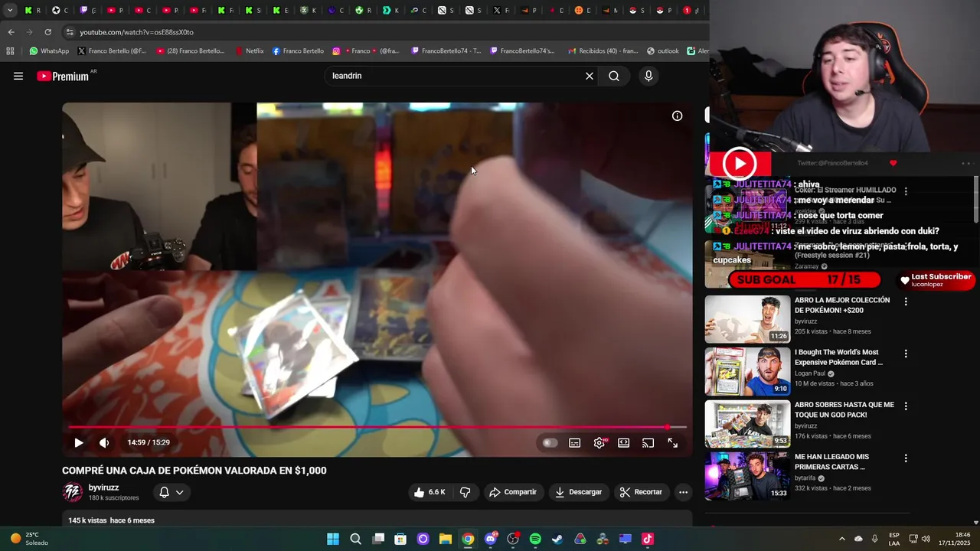Open options for 'El Streamer HUMILLADO' video

click(x=906, y=191)
